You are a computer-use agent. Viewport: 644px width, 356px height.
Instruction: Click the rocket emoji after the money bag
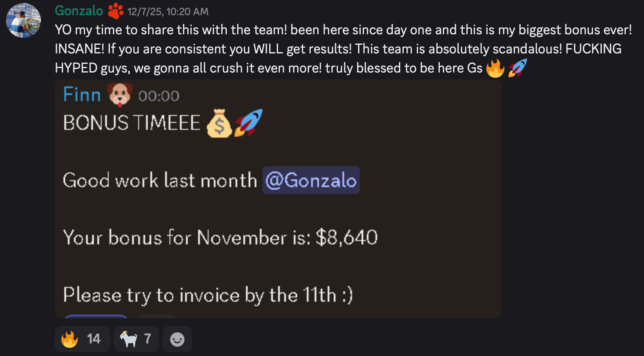[x=249, y=123]
